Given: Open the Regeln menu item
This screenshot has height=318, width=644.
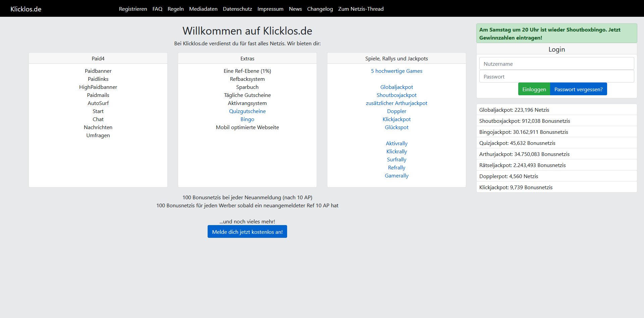Looking at the screenshot, I should point(175,9).
